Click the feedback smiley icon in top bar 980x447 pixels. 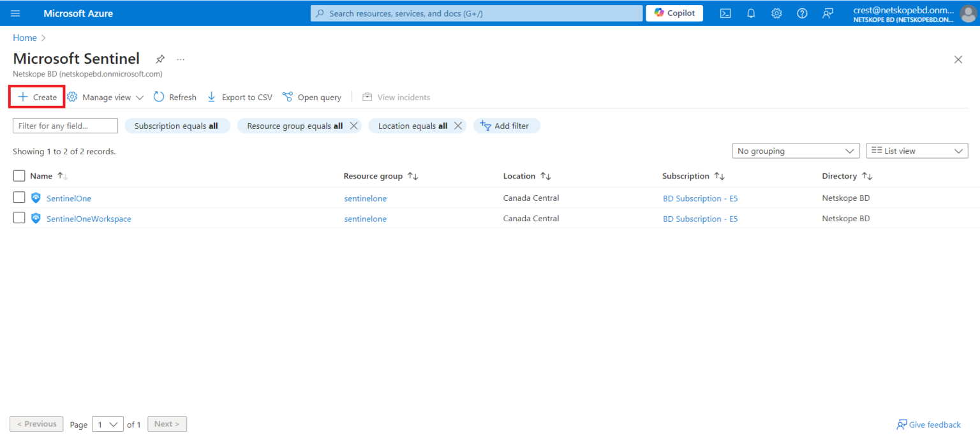828,13
